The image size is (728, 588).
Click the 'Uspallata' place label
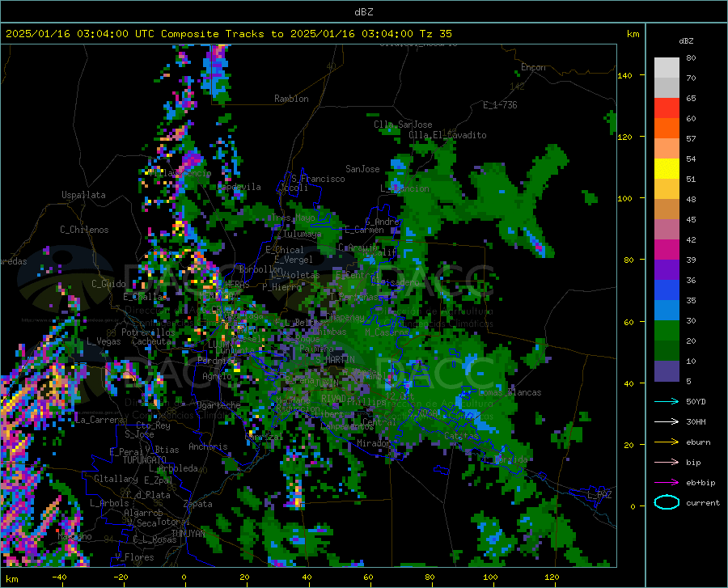tap(83, 195)
